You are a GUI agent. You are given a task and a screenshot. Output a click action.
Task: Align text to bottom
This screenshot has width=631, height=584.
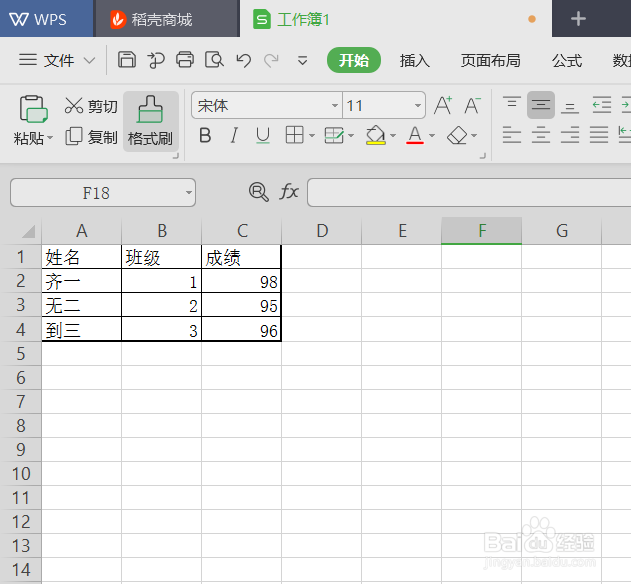[x=570, y=106]
